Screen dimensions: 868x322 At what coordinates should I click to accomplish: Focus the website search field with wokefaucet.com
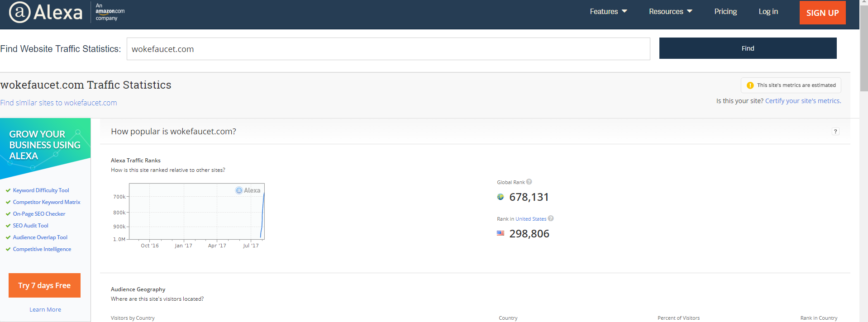click(x=388, y=49)
